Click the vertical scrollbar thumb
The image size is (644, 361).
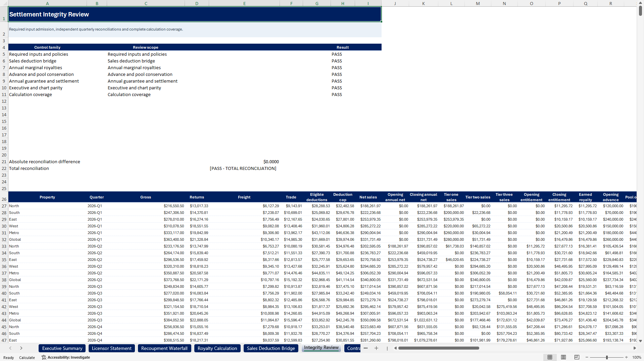pyautogui.click(x=640, y=10)
